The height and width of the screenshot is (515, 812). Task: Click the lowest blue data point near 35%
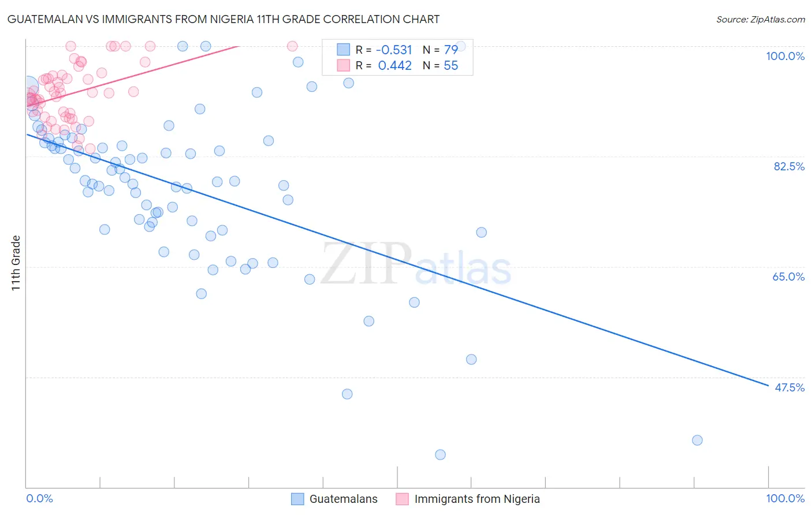440,454
